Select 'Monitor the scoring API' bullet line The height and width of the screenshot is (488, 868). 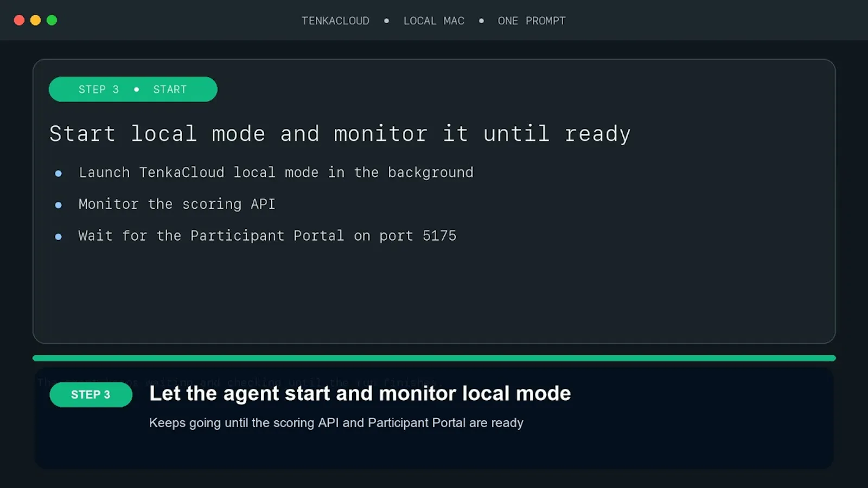tap(177, 204)
